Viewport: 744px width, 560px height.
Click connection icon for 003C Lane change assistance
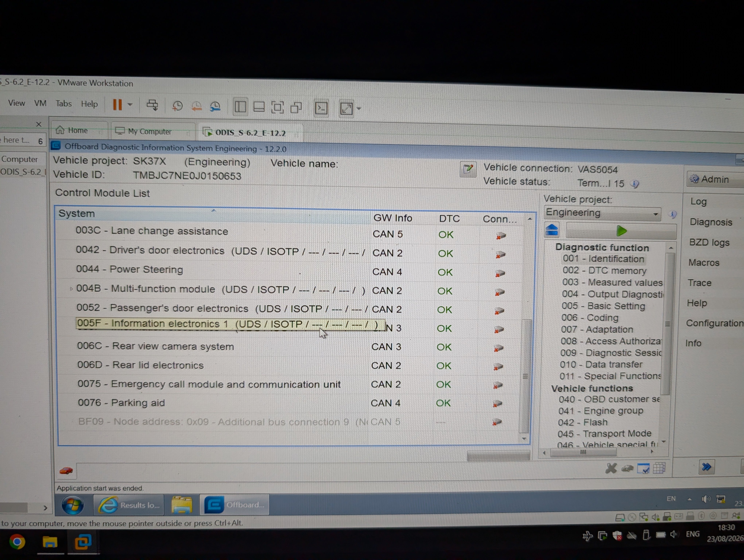pyautogui.click(x=501, y=236)
